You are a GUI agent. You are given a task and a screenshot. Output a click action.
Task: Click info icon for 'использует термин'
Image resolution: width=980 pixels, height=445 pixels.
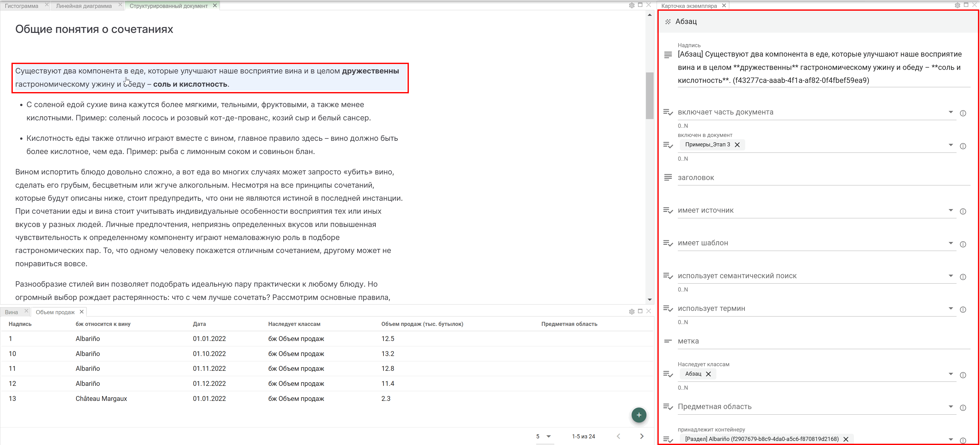point(963,310)
